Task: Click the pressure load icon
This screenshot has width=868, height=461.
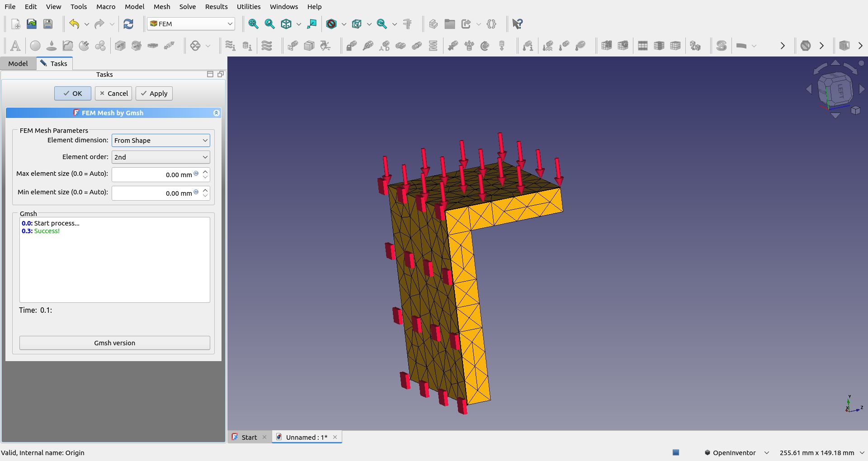Action: 469,46
